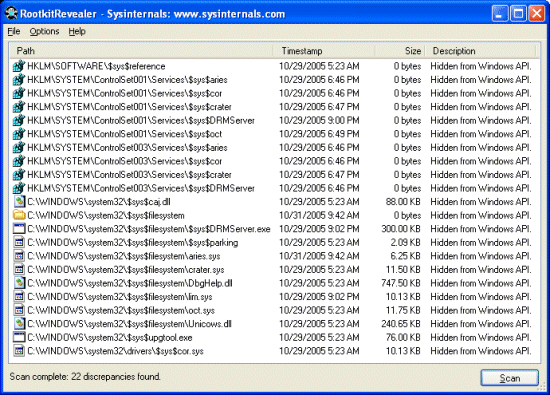Image resolution: width=550 pixels, height=395 pixels.
Task: Click size value 11.75 KB
Action: [403, 310]
